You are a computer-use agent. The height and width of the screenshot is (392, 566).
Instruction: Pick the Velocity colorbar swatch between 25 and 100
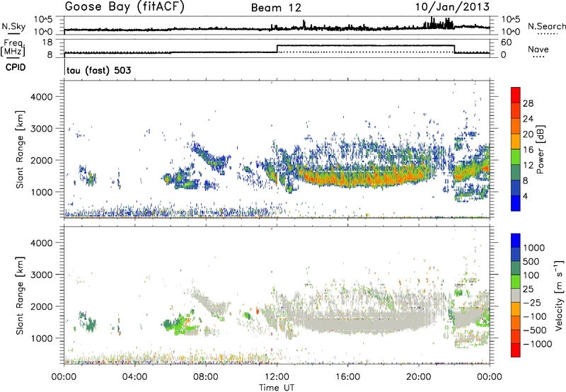tap(516, 282)
